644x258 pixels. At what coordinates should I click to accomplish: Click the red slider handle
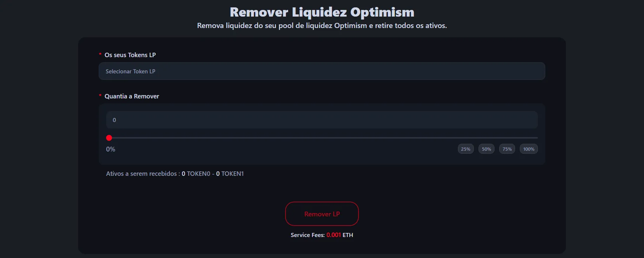[109, 138]
